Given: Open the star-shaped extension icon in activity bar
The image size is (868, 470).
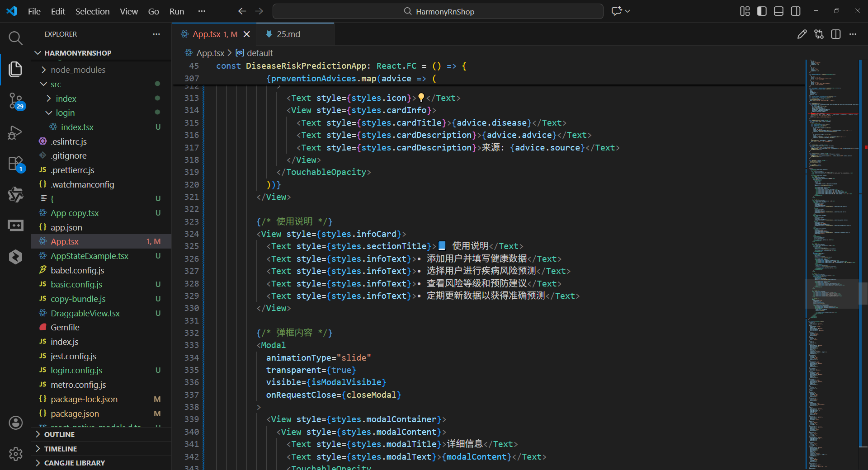Looking at the screenshot, I should [15, 194].
